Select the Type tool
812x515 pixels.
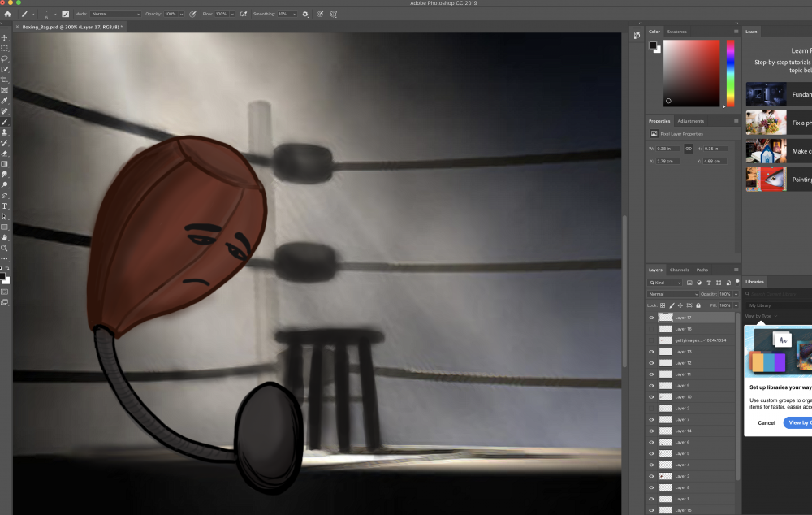[x=5, y=206]
